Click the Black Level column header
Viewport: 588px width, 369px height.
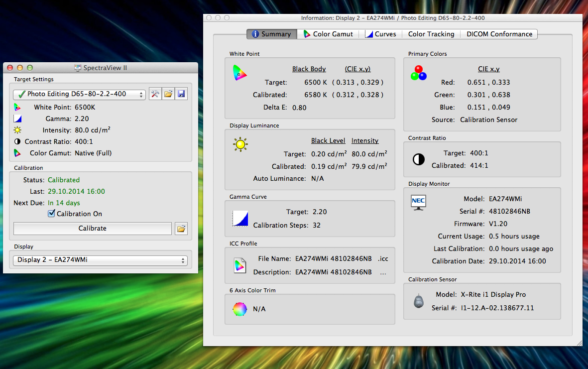click(328, 140)
